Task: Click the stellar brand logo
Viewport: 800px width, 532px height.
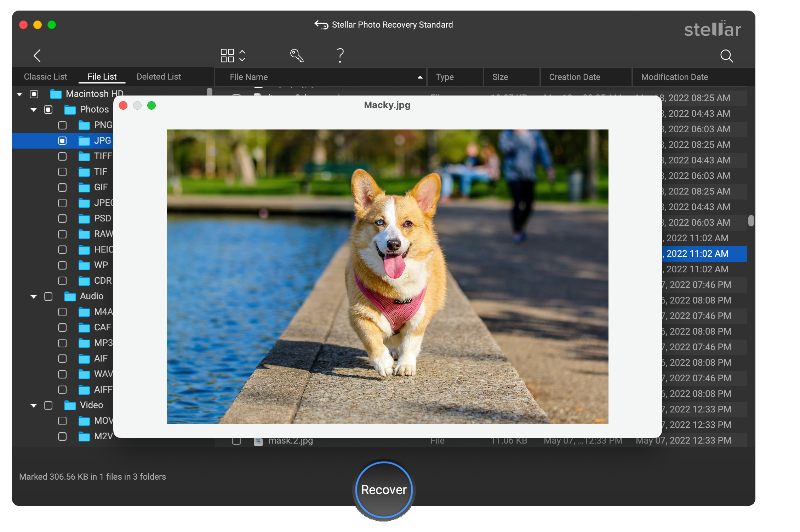Action: [712, 28]
